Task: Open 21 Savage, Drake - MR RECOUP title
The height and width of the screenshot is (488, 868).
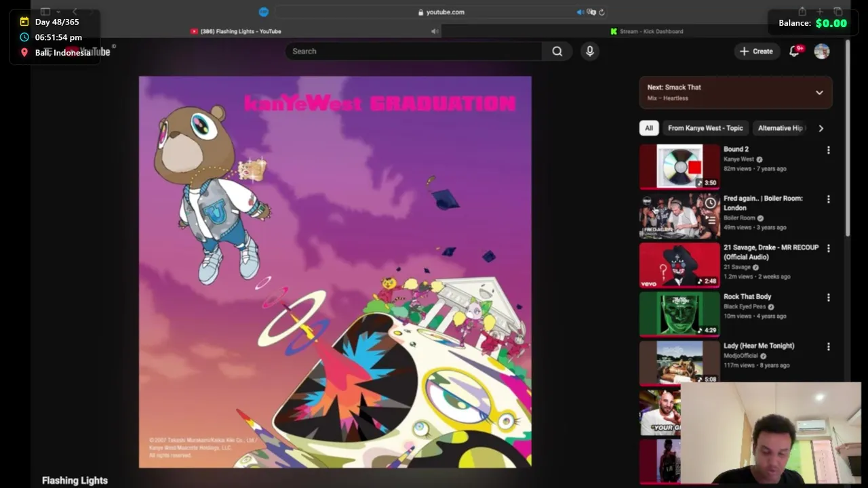Action: click(x=771, y=252)
